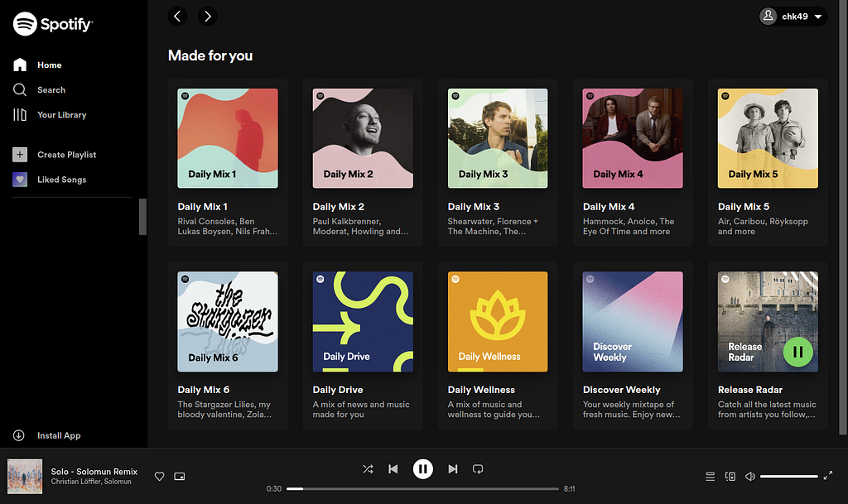Open the chk49 account dropdown
The height and width of the screenshot is (504, 848).
[793, 17]
